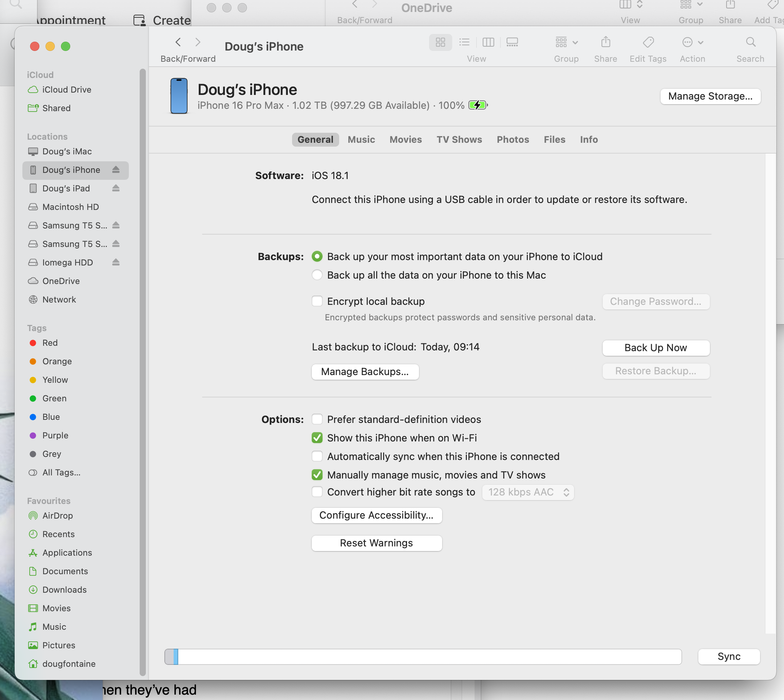The height and width of the screenshot is (700, 784).
Task: Switch to column view icon
Action: tap(488, 42)
